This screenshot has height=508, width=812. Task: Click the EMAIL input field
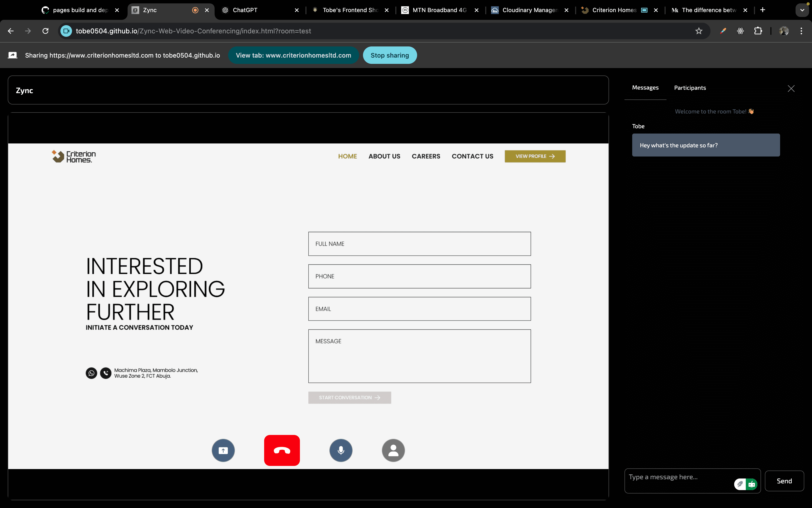click(420, 309)
